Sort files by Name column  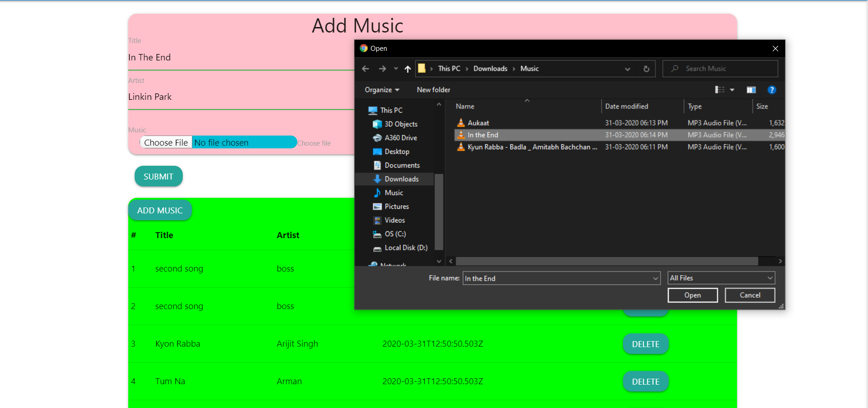pyautogui.click(x=527, y=106)
